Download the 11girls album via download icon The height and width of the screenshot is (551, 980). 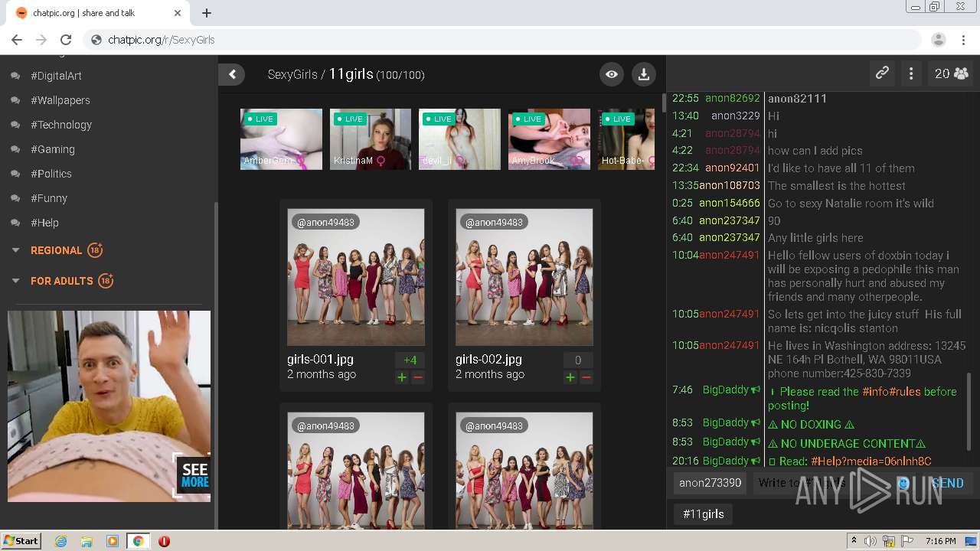click(x=644, y=74)
